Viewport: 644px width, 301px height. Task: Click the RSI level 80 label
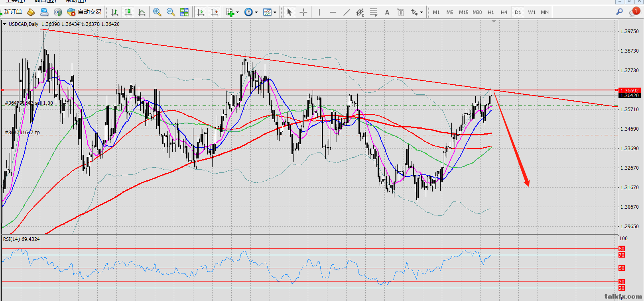622,249
